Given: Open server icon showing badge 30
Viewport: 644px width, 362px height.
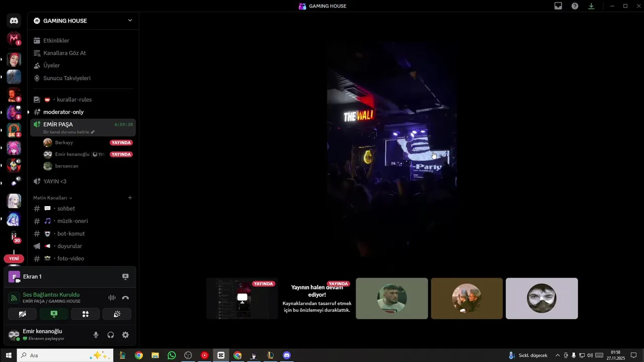Looking at the screenshot, I should coord(14,236).
